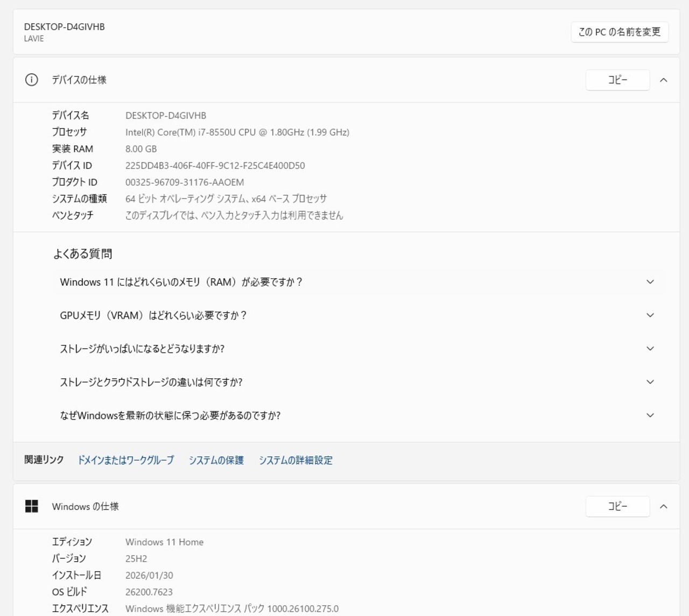Click the この PC の名前を変更 button
Image resolution: width=689 pixels, height=616 pixels.
click(x=620, y=32)
